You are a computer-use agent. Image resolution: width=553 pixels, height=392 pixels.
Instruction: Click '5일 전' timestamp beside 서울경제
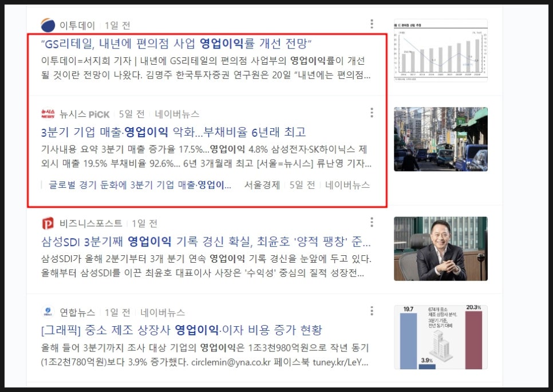[x=302, y=185]
